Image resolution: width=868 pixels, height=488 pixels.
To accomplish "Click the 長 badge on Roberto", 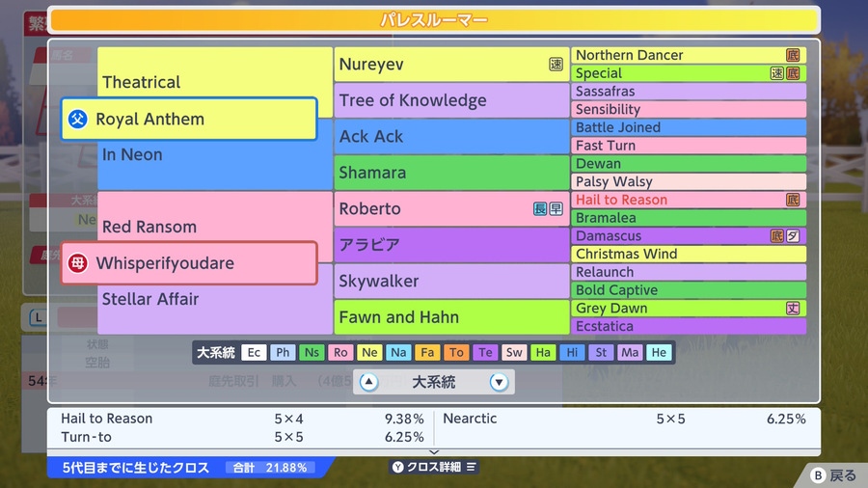I will click(x=540, y=208).
